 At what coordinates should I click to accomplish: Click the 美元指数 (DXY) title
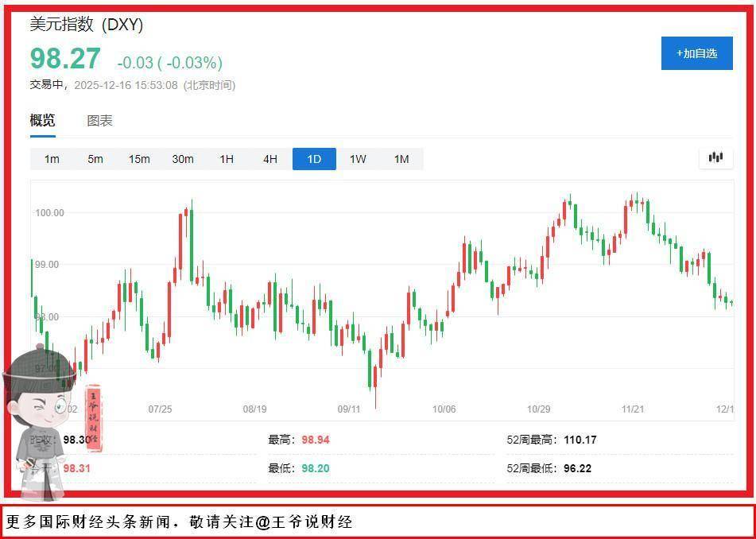pyautogui.click(x=87, y=25)
